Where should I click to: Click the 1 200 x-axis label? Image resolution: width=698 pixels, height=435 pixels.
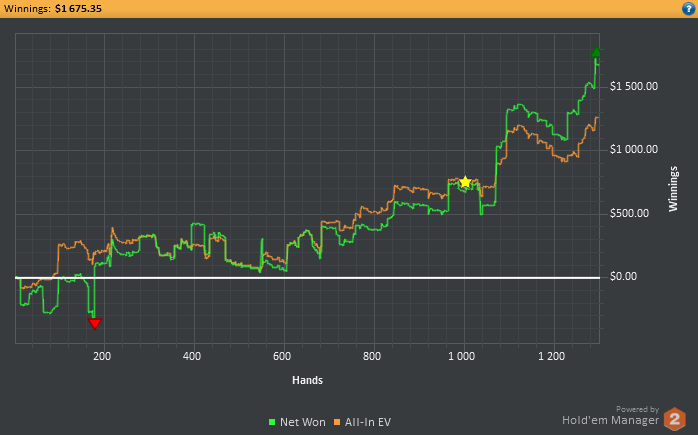[x=552, y=356]
